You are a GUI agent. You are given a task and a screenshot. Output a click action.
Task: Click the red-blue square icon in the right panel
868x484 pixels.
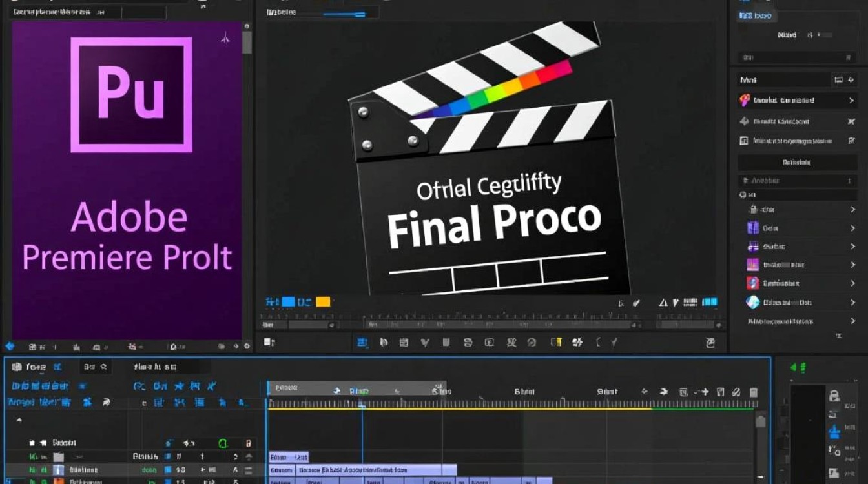[752, 283]
